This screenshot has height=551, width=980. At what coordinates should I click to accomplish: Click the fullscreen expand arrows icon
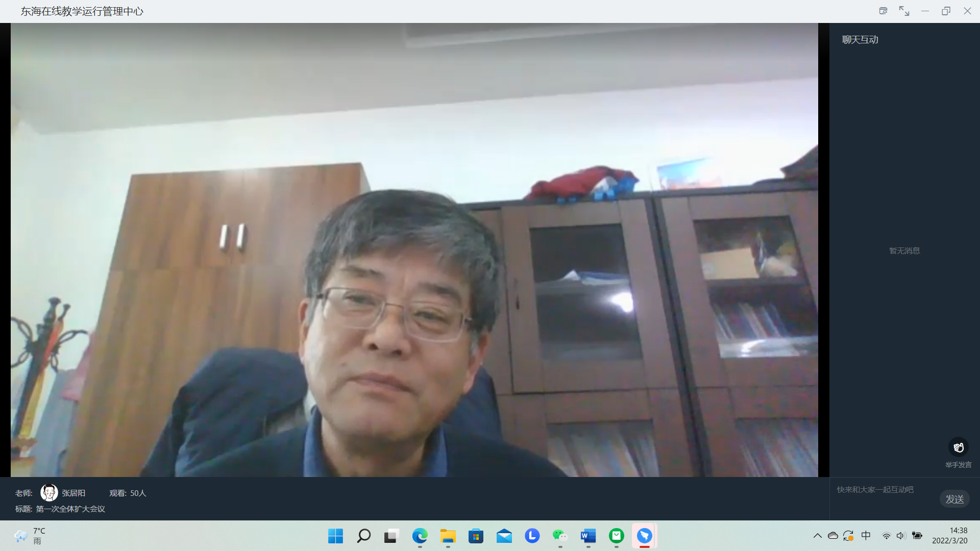point(904,11)
